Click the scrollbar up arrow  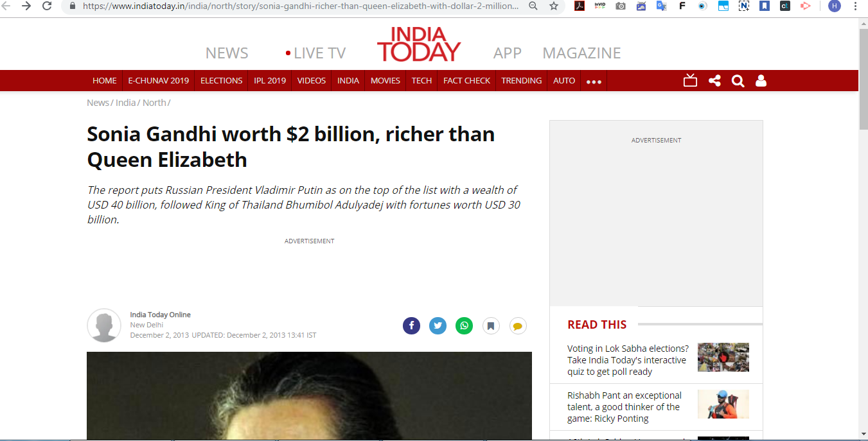coord(863,23)
